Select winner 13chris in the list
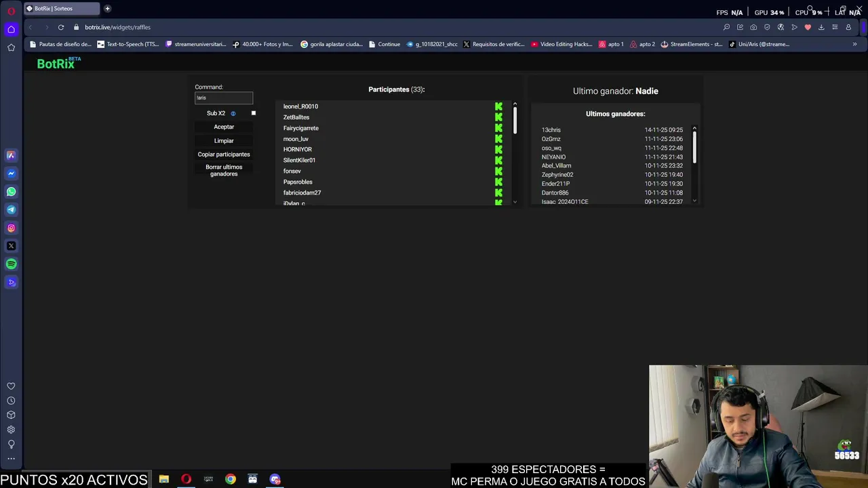 click(x=551, y=130)
